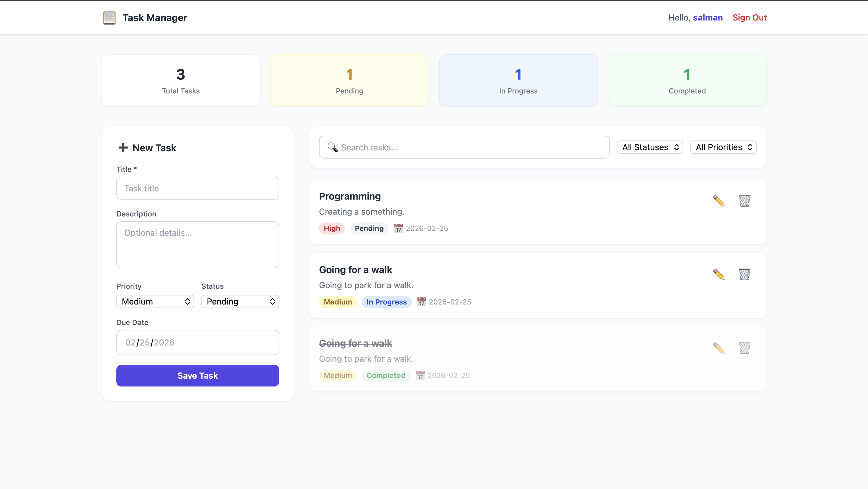This screenshot has height=489, width=868.
Task: Focus the Task title input field
Action: click(197, 188)
